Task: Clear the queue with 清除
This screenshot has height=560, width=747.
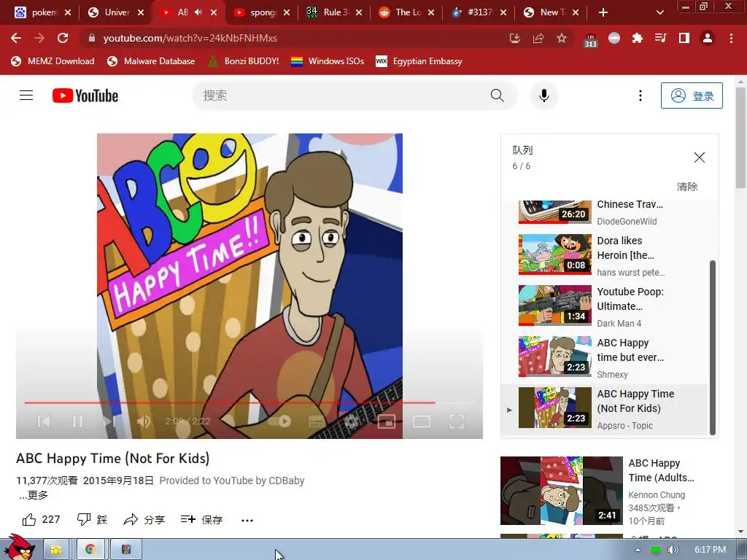Action: [x=687, y=187]
